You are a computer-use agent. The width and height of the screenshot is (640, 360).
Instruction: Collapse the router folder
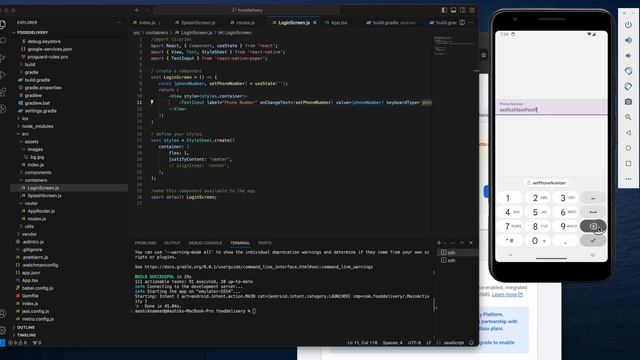(31, 203)
